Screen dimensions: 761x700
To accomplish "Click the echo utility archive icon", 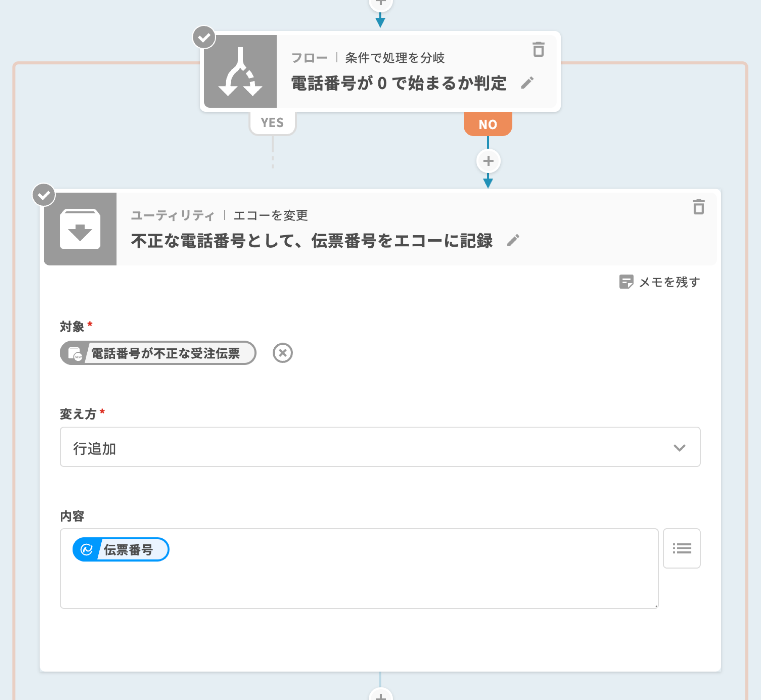I will tap(80, 229).
